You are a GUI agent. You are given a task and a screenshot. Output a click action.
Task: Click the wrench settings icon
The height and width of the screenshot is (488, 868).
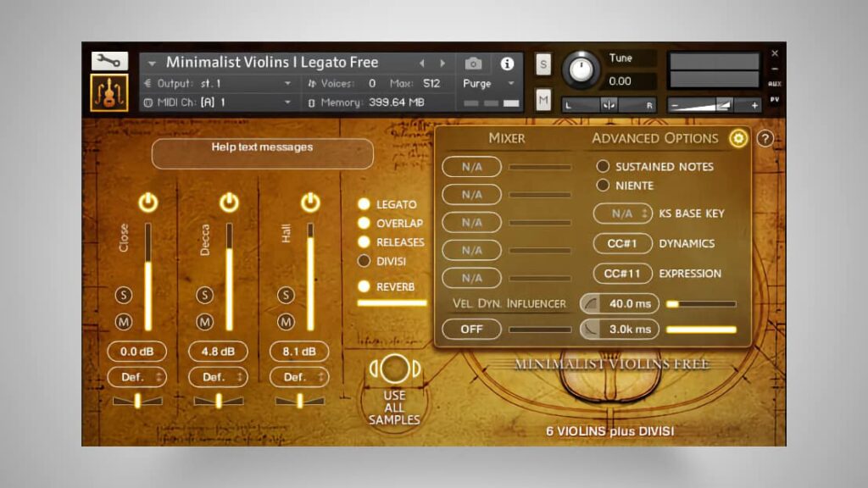pos(109,61)
